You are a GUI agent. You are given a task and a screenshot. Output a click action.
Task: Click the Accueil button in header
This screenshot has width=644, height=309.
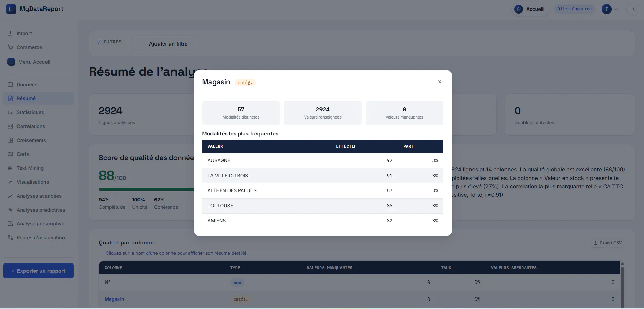pos(530,9)
